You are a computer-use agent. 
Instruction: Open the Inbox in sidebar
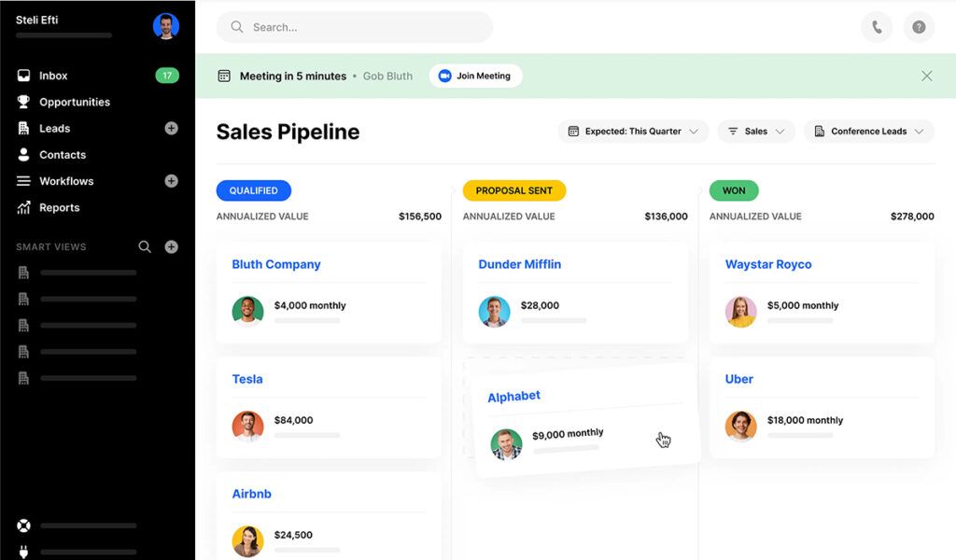(x=53, y=76)
